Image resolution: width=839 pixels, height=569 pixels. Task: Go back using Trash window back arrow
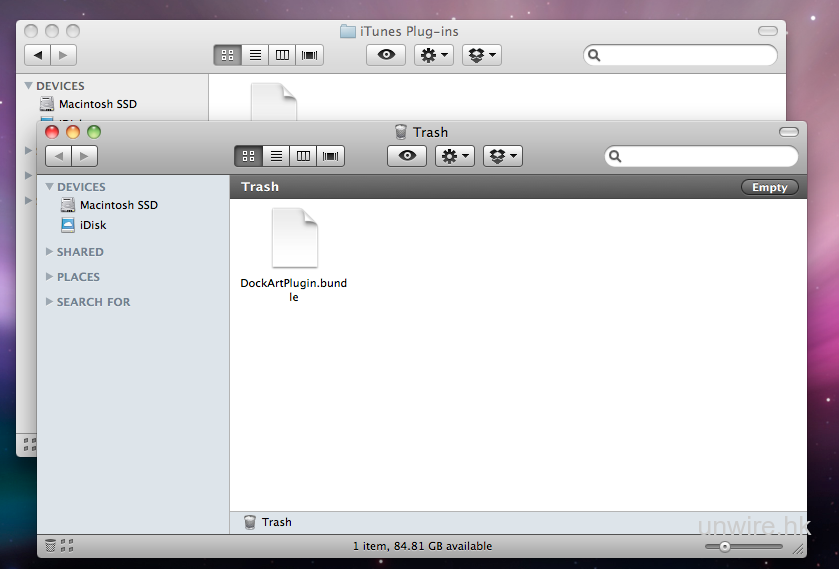pos(58,156)
